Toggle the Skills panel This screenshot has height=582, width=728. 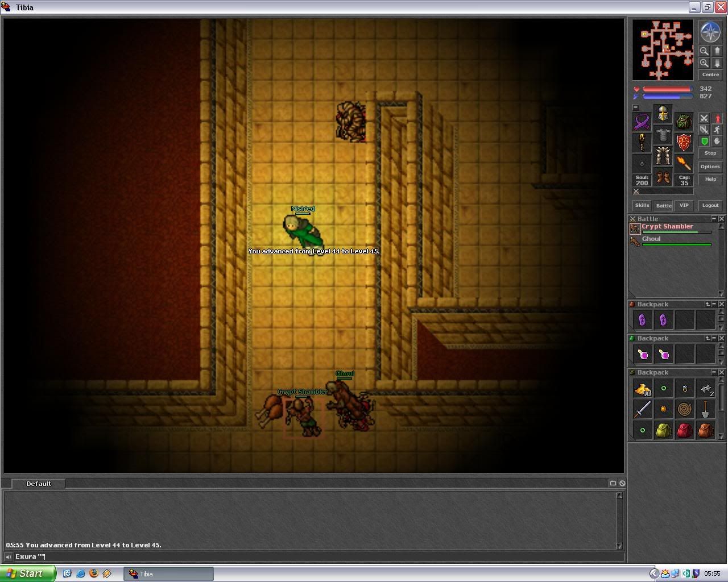[x=642, y=205]
